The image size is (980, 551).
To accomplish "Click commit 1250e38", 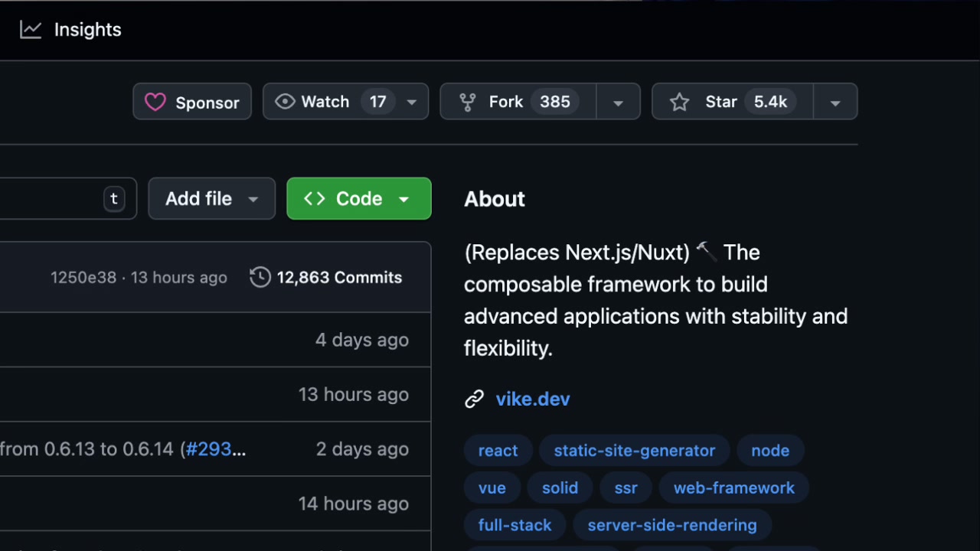I will click(83, 277).
